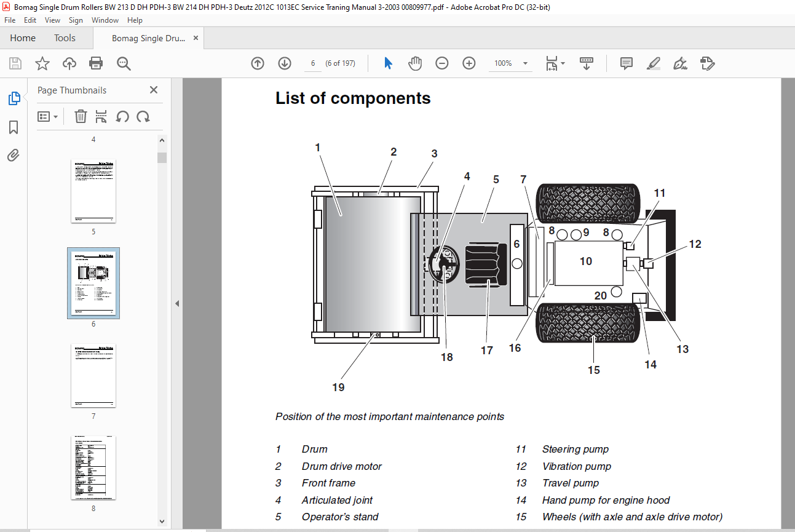Screen dimensions: 795x532
Task: Open the File menu
Action: tap(10, 20)
